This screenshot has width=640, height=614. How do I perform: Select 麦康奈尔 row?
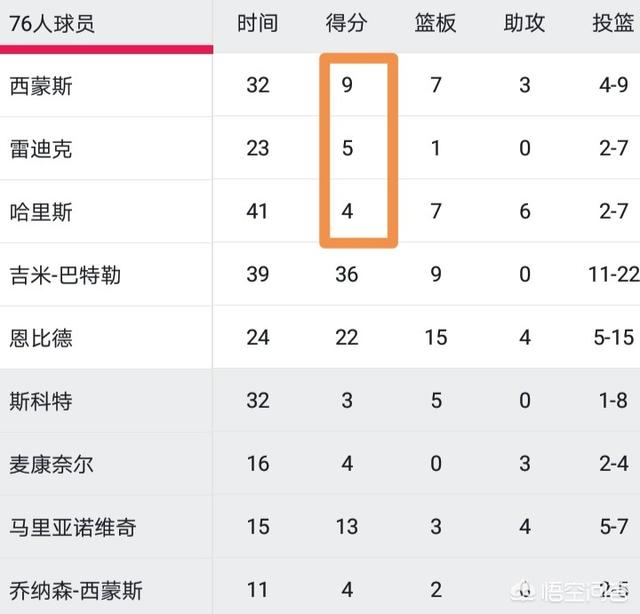tap(51, 465)
